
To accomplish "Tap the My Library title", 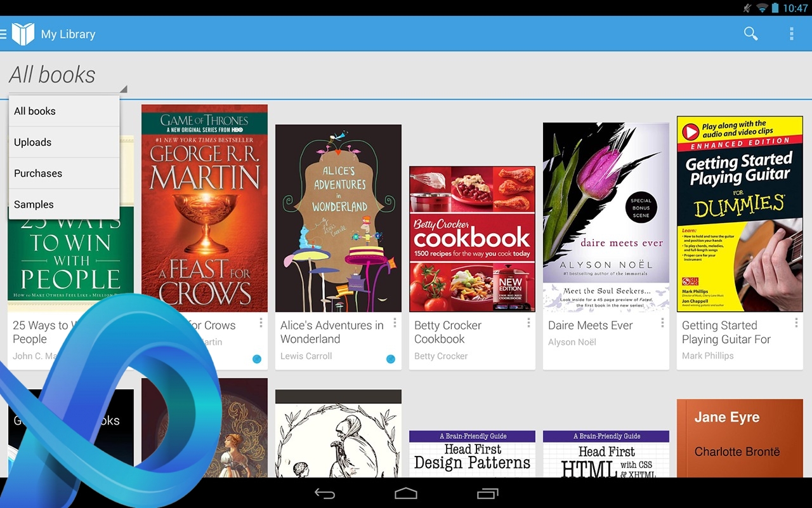I will [x=68, y=34].
